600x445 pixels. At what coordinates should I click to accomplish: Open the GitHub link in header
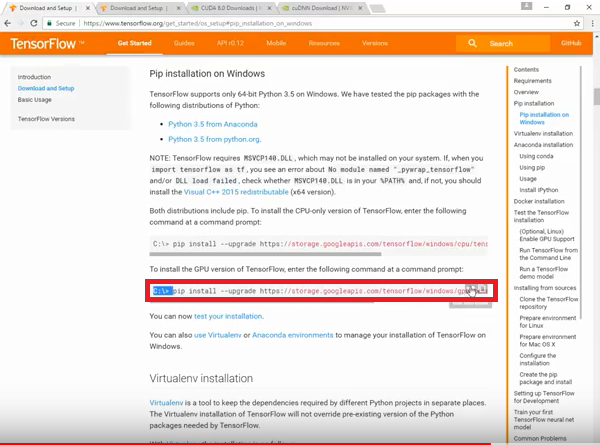[x=571, y=43]
